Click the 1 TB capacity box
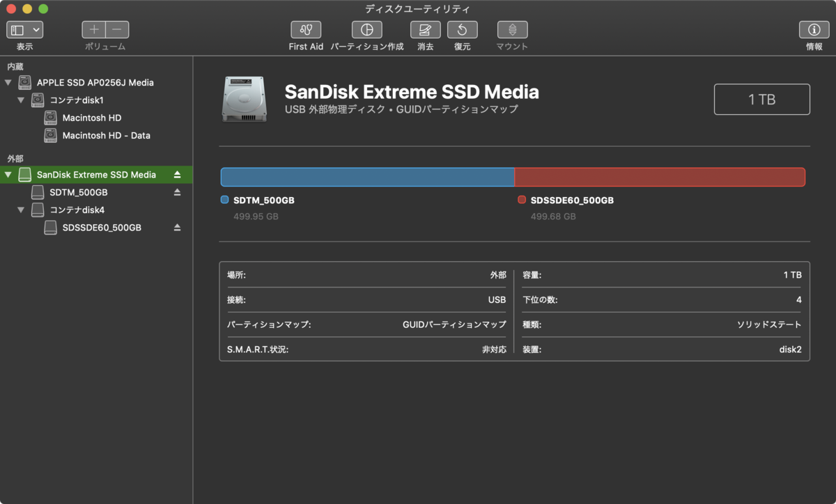The width and height of the screenshot is (836, 504). [761, 99]
